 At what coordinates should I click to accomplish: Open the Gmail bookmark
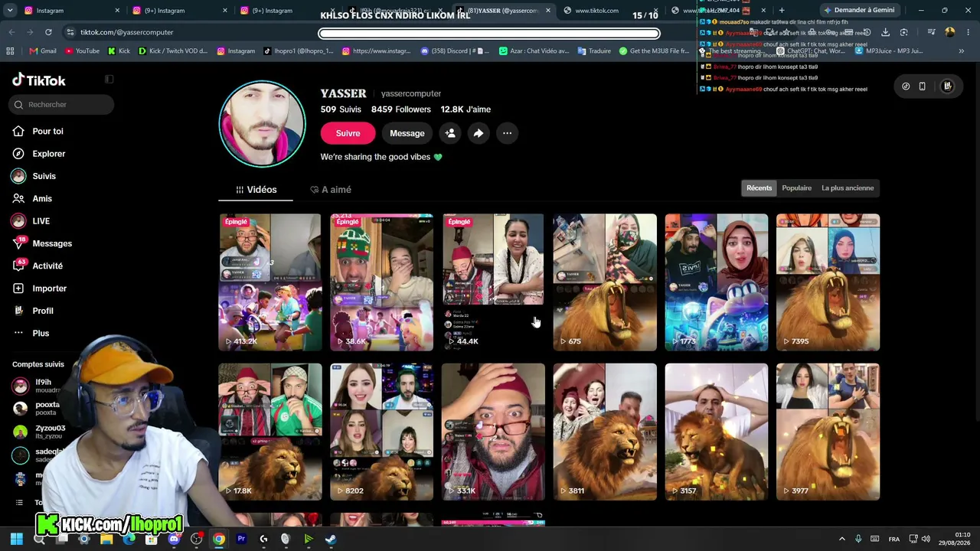click(x=44, y=51)
